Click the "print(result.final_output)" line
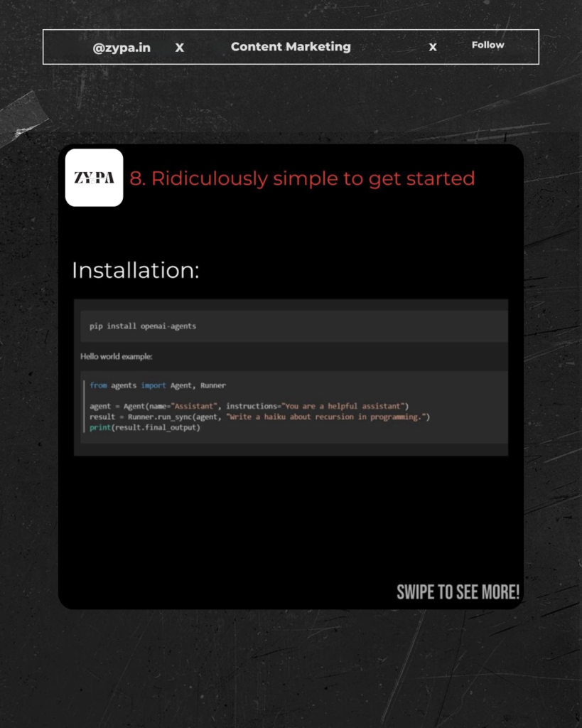 tap(145, 427)
